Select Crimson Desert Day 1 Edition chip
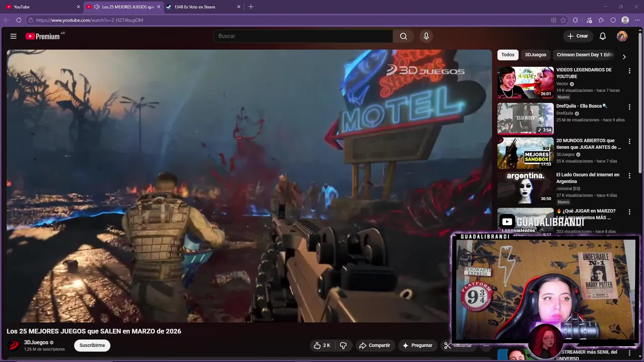This screenshot has width=644, height=362. (585, 55)
